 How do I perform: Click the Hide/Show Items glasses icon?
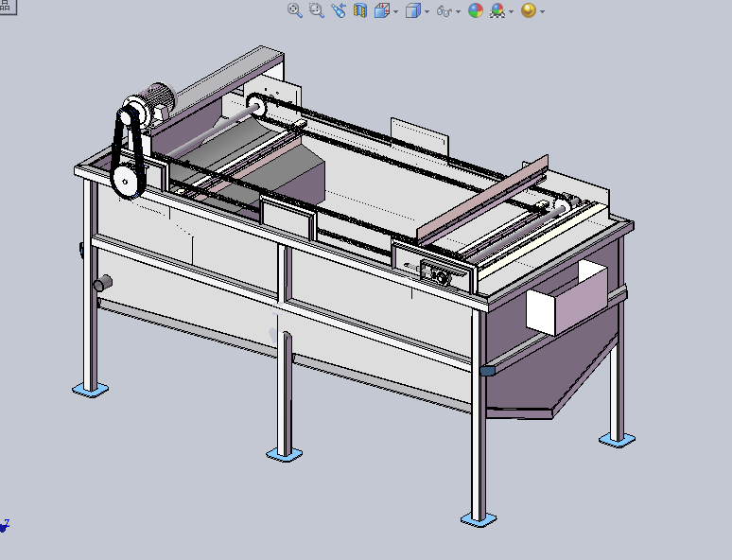pyautogui.click(x=444, y=10)
